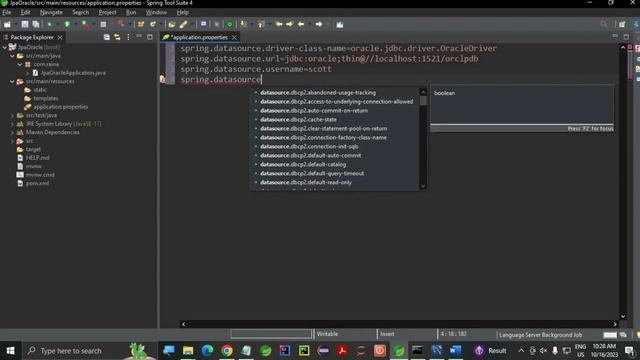Open the Search menu
The width and height of the screenshot is (640, 360).
(80, 12)
